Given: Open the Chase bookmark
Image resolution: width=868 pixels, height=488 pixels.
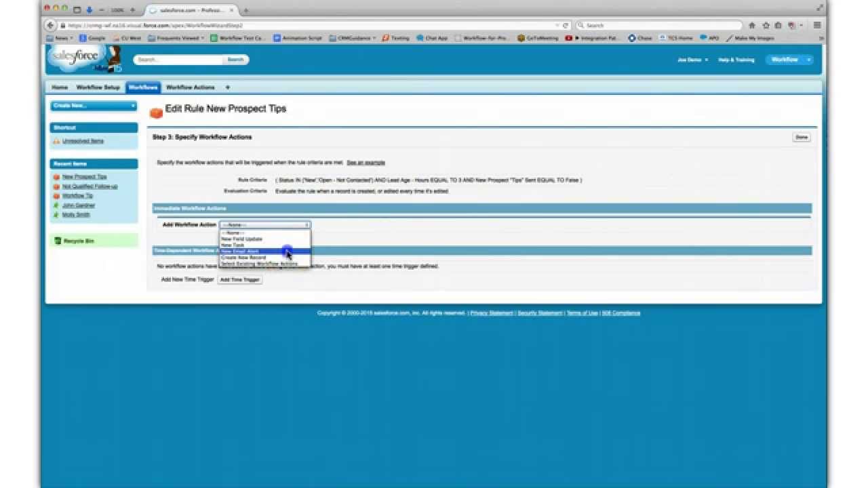Looking at the screenshot, I should tap(642, 38).
